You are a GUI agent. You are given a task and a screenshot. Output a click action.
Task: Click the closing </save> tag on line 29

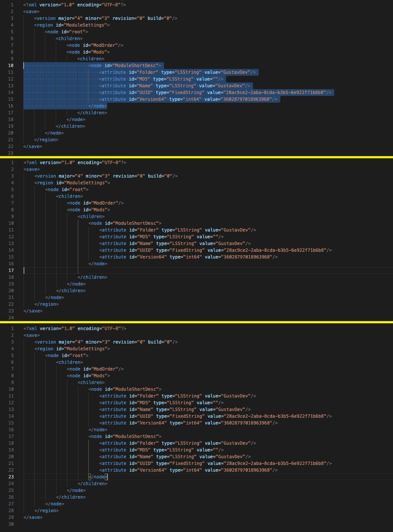[33, 517]
